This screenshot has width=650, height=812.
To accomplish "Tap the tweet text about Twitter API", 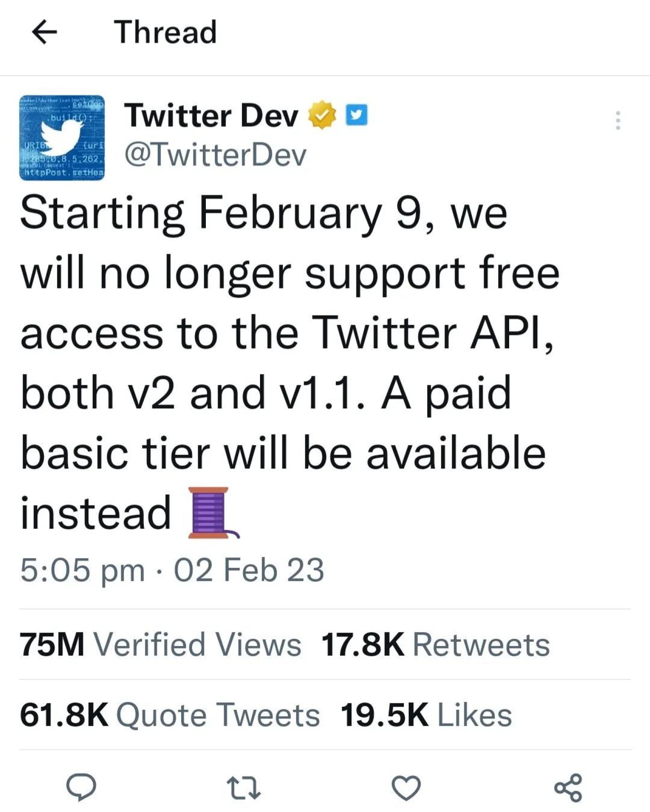I will point(286,333).
